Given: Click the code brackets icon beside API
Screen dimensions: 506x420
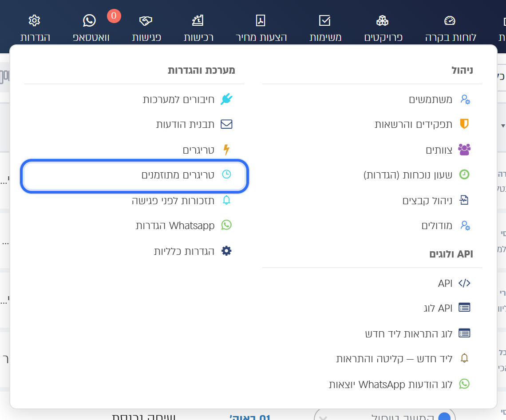Looking at the screenshot, I should 464,283.
